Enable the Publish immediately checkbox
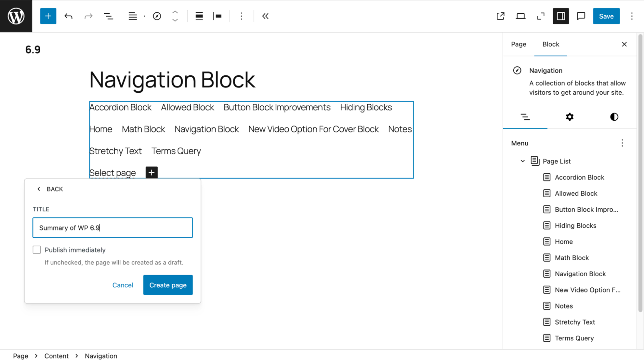The width and height of the screenshot is (644, 362). pyautogui.click(x=37, y=249)
